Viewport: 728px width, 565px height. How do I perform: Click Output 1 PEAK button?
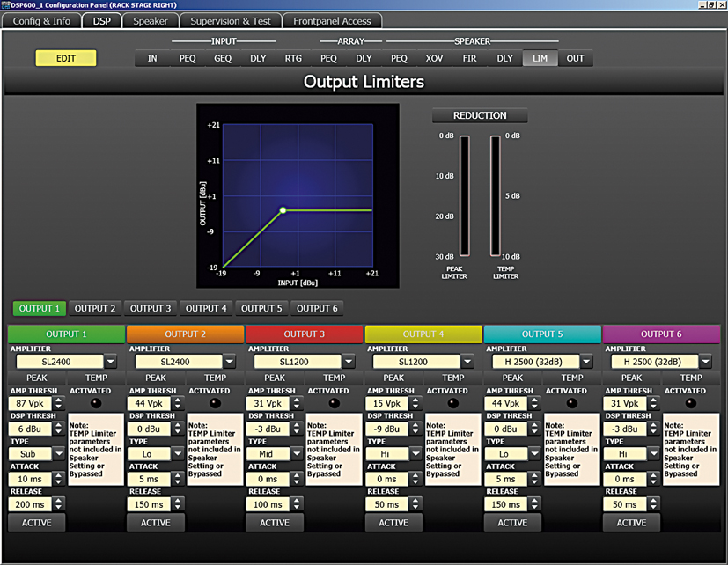(37, 378)
